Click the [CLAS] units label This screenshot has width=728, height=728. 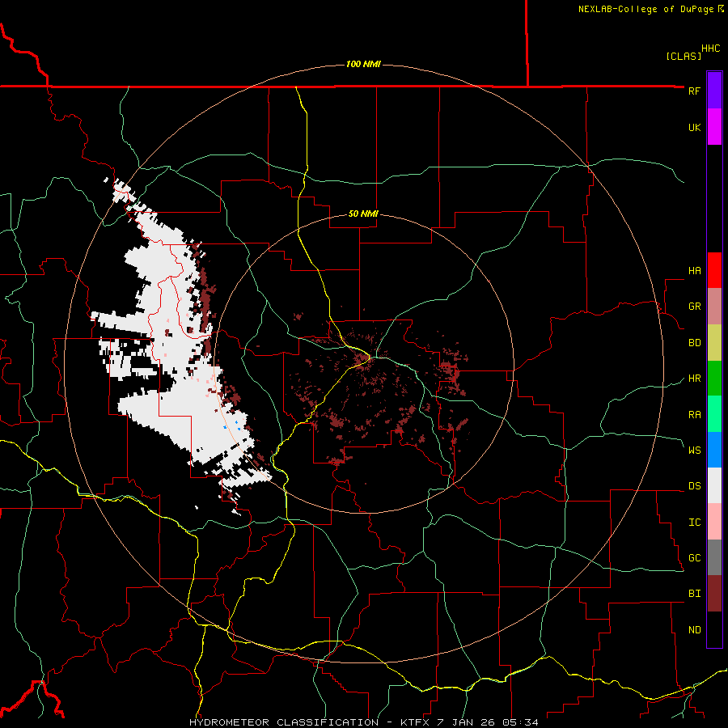click(684, 56)
